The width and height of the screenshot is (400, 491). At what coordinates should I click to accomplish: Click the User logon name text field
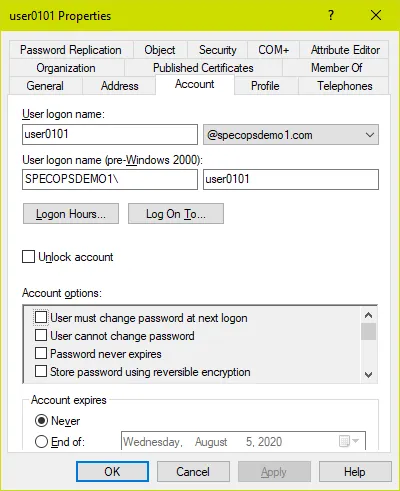110,135
